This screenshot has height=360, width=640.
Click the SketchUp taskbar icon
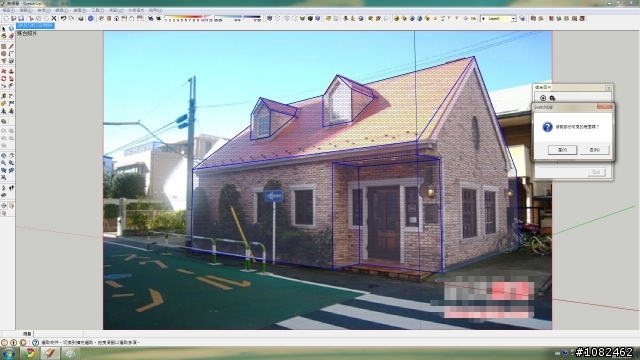[x=50, y=353]
